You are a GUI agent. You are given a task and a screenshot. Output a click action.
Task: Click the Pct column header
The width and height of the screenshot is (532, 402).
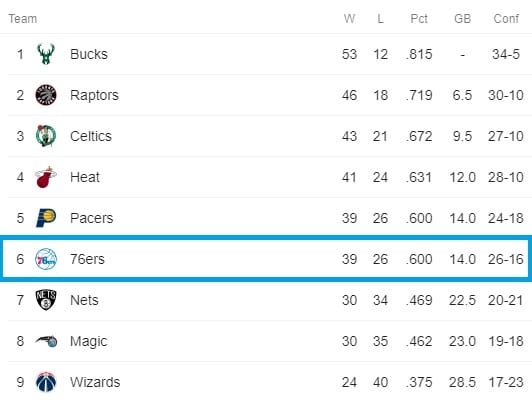click(x=419, y=18)
